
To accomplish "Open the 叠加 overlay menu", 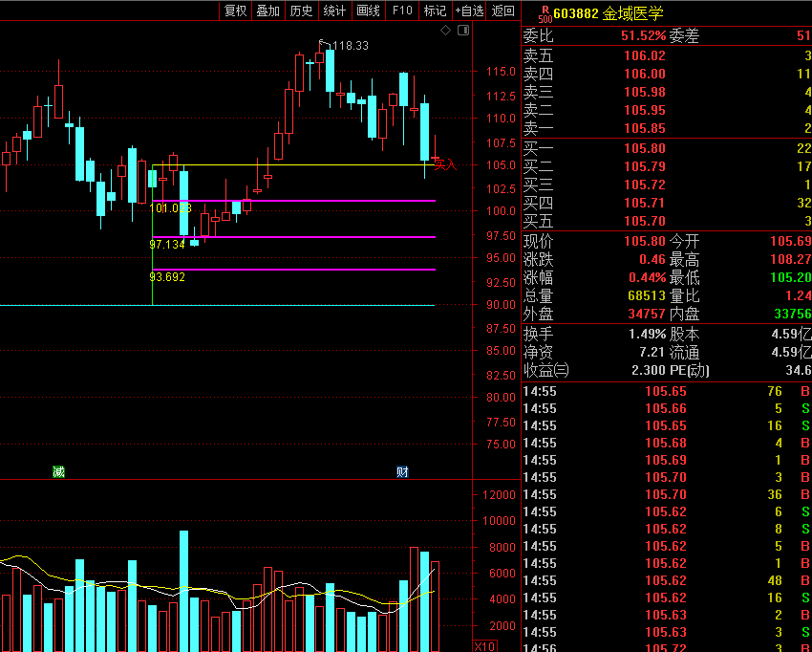I will (x=268, y=11).
